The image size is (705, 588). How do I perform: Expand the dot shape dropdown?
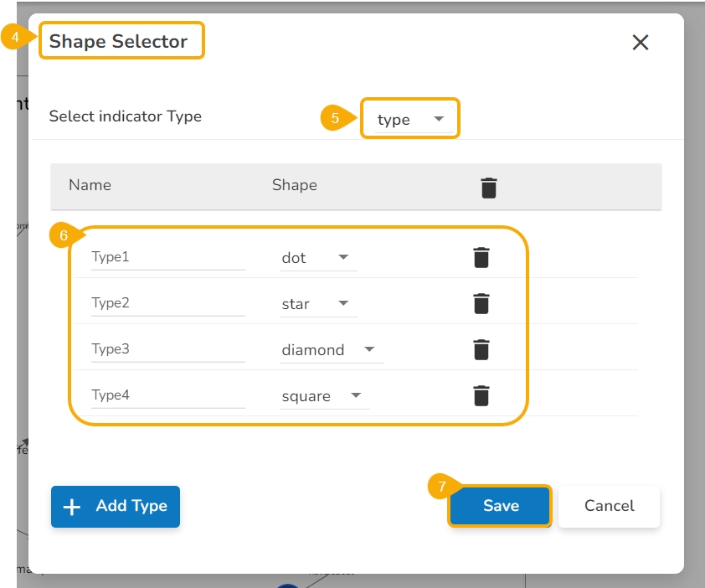[318, 258]
